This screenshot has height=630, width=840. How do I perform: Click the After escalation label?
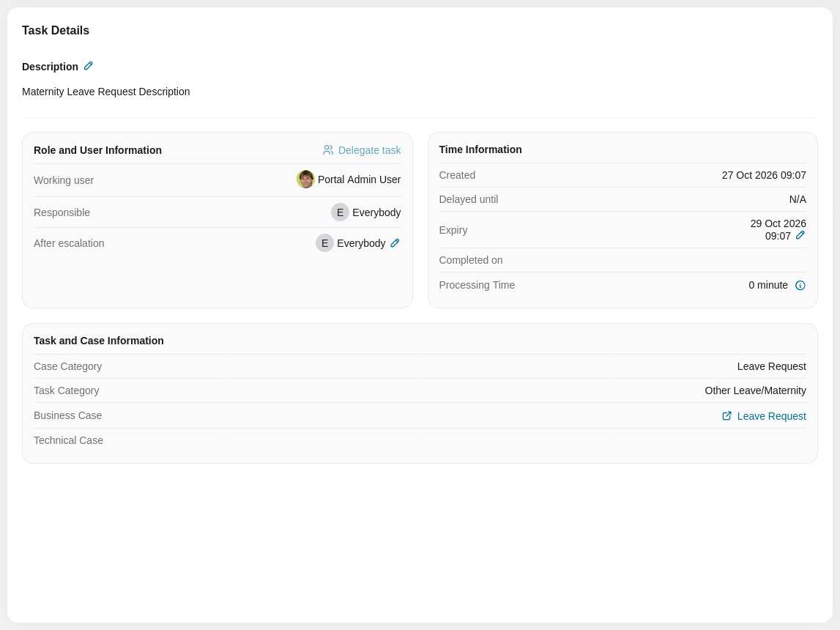[x=69, y=243]
